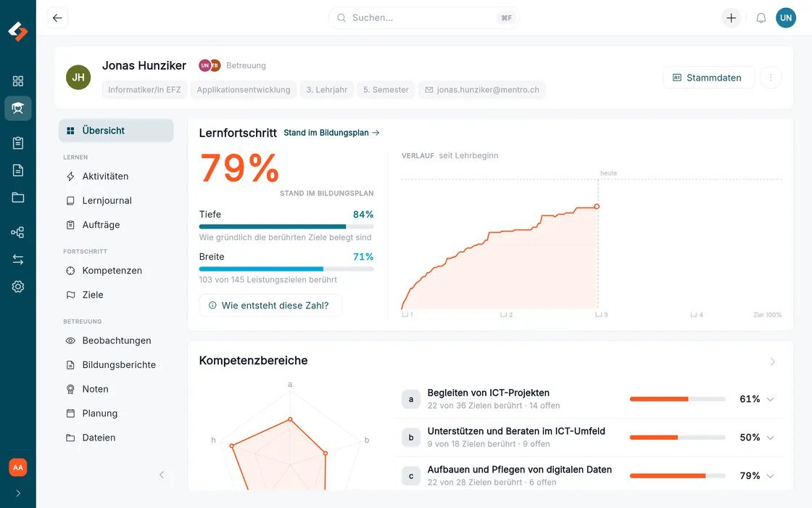Open Aufträge in the side menu
812x508 pixels.
click(116, 225)
